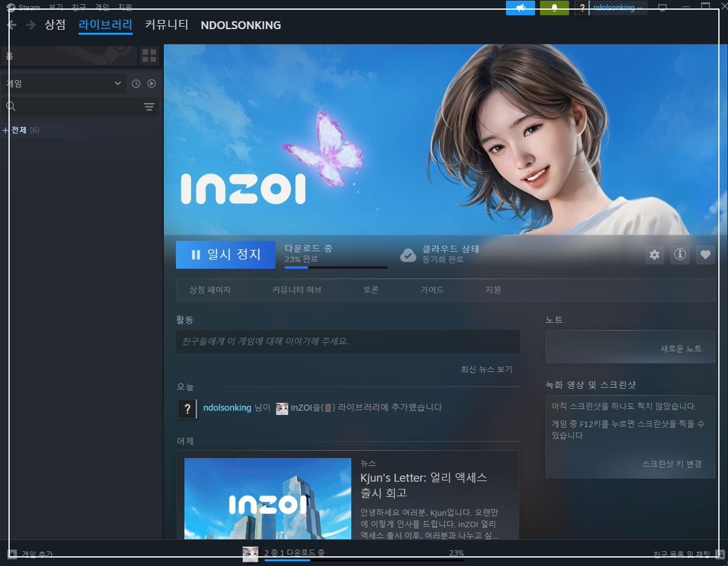Click the friends chat icon bottom right

pyautogui.click(x=720, y=553)
